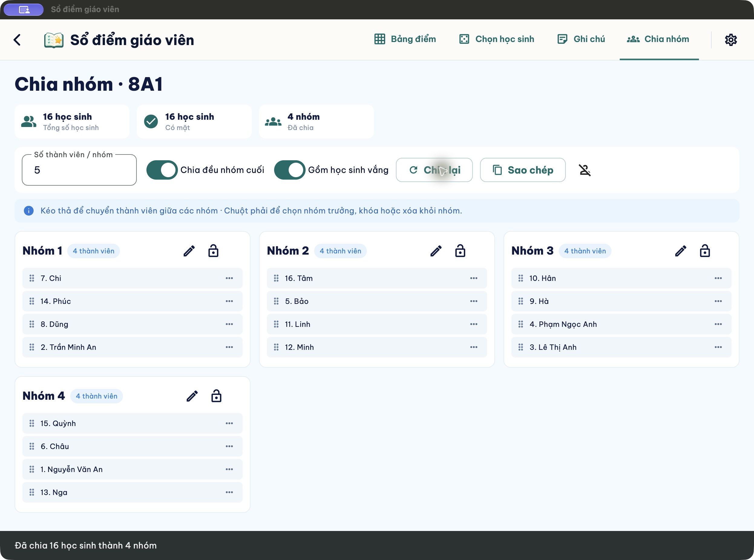Focus Số thành viên / nhóm field
This screenshot has height=560, width=754.
coord(79,170)
